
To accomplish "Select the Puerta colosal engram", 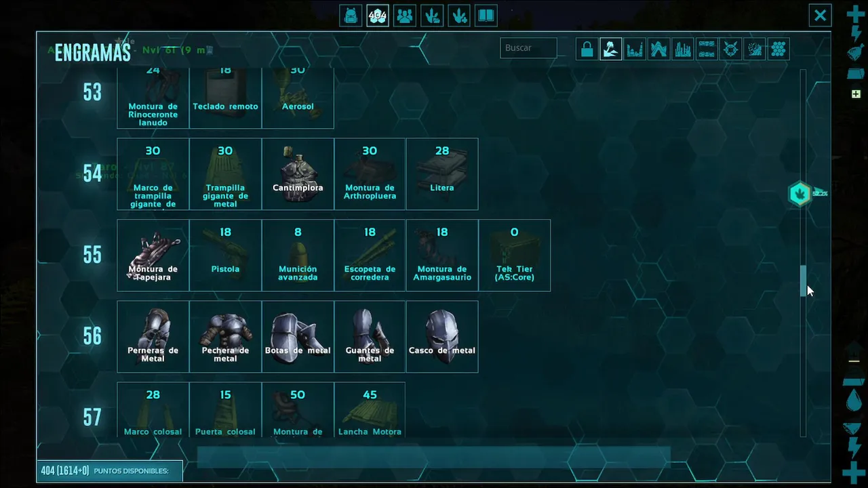I will (x=225, y=410).
